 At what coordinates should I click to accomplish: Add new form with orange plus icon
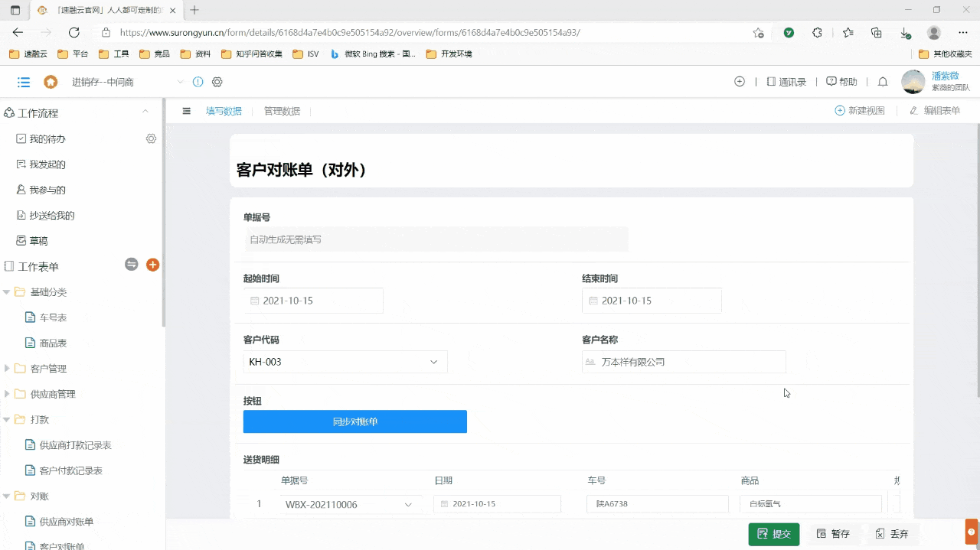pos(152,265)
